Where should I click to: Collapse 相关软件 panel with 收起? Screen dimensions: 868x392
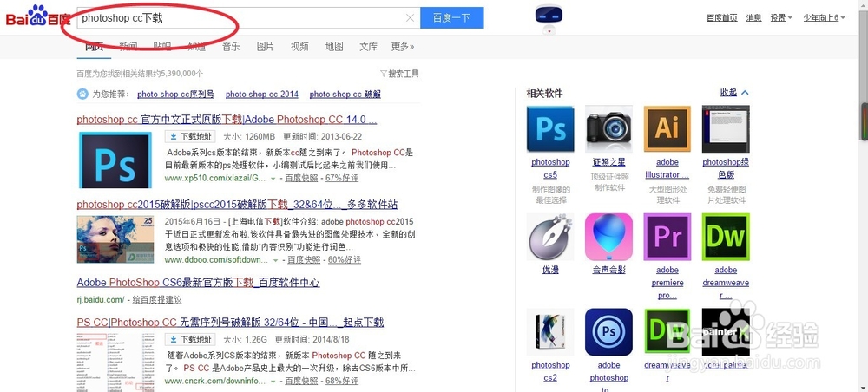(734, 92)
